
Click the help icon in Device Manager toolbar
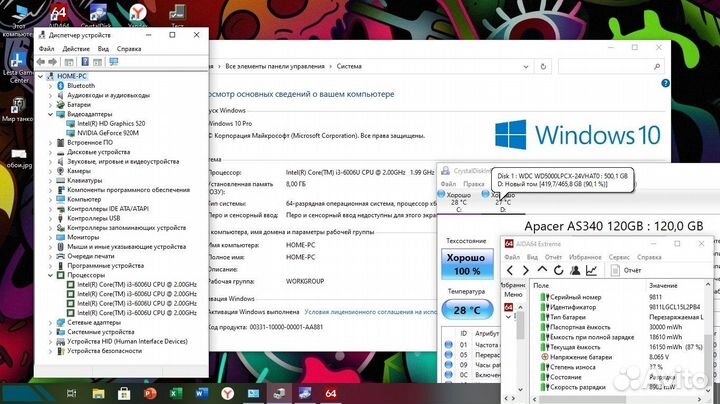click(85, 62)
